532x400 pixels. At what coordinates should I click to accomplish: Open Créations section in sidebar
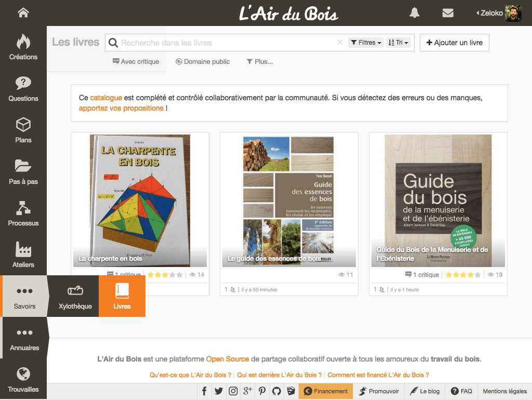click(23, 47)
